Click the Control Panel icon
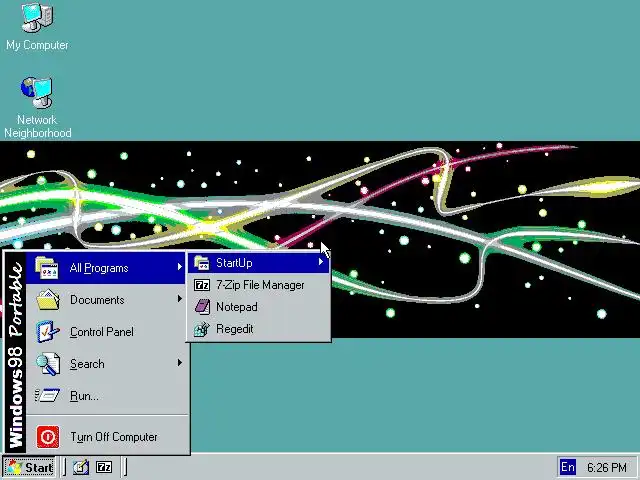The width and height of the screenshot is (640, 480). 47,332
